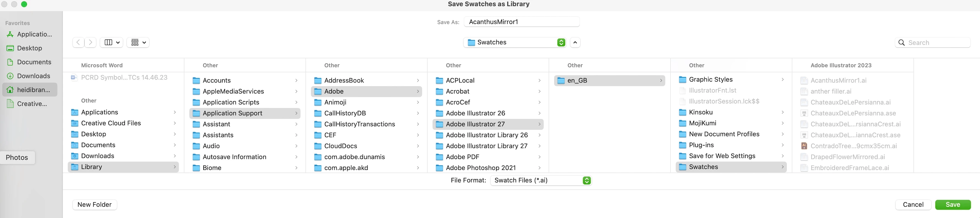Click the Save As filename field

pos(522,22)
